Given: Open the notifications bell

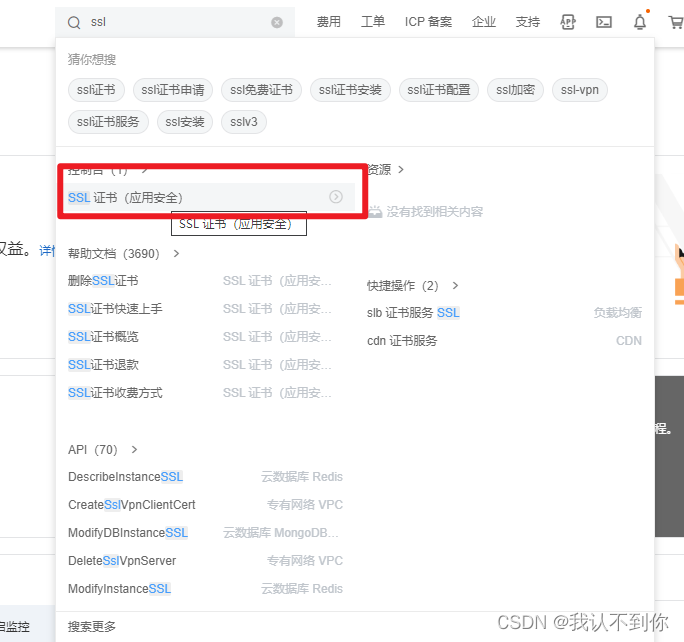Looking at the screenshot, I should click(x=640, y=22).
